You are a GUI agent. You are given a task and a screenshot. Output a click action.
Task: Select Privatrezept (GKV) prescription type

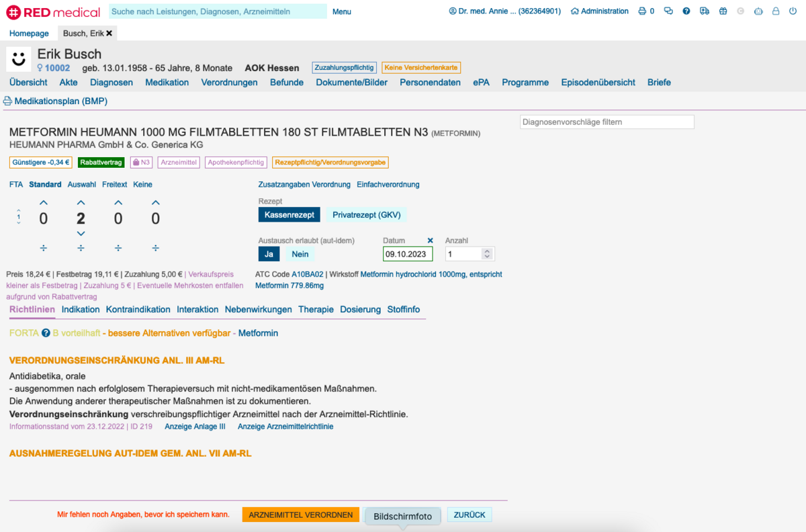[x=367, y=215]
